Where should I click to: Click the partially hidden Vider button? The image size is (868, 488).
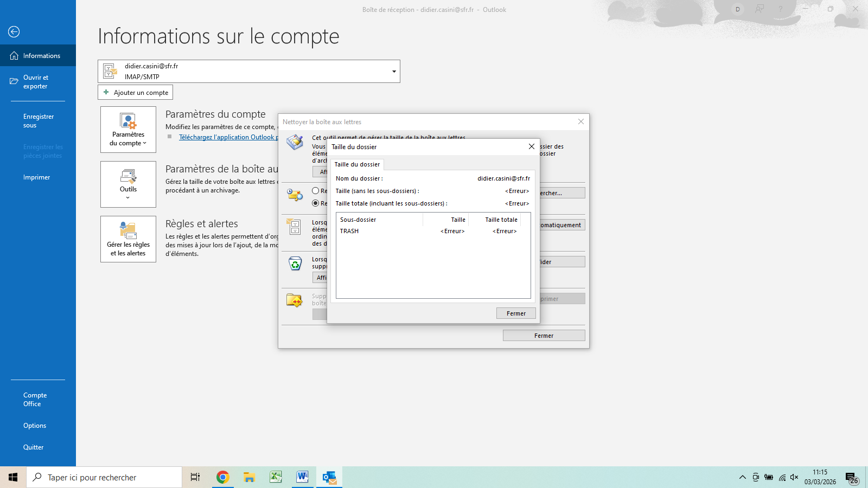coord(562,262)
